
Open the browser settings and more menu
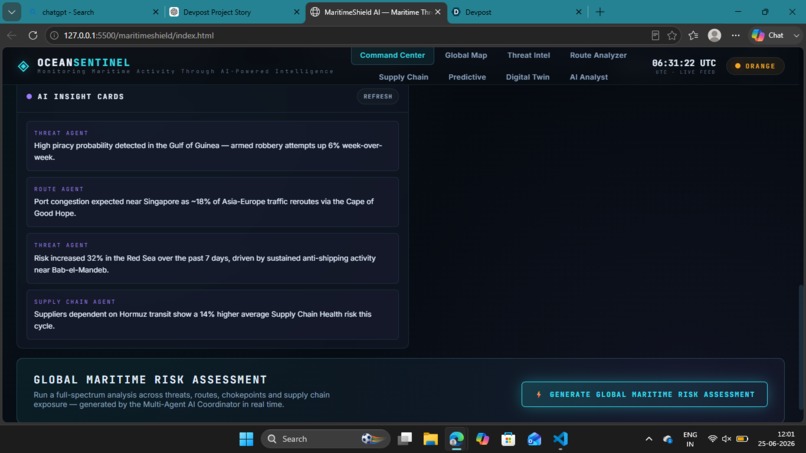click(736, 35)
